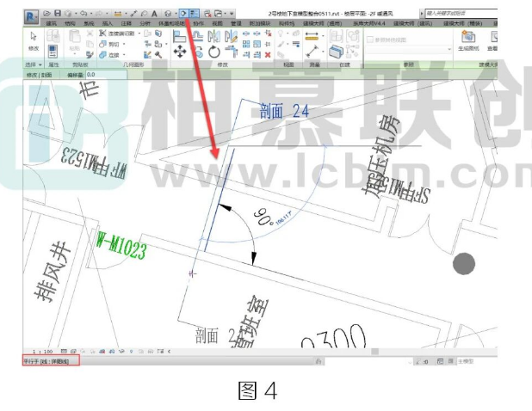Image resolution: width=532 pixels, height=411 pixels.
Task: Open the undo history dropdown arrow
Action: 90,14
